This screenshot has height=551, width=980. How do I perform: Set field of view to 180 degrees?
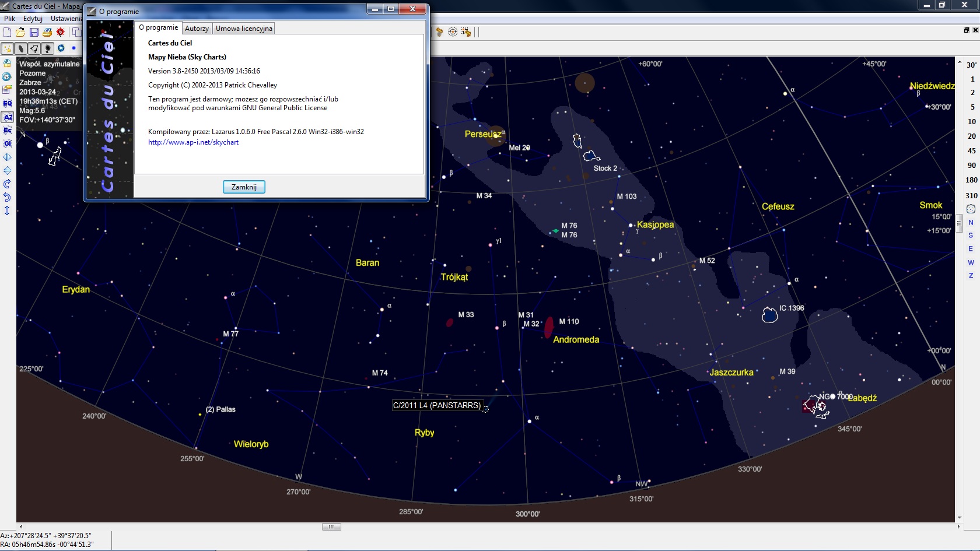pos(971,180)
